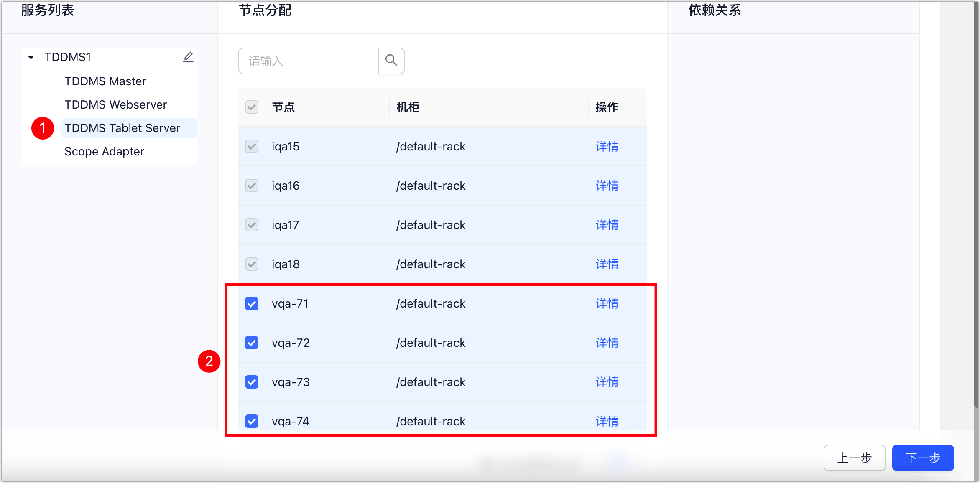The height and width of the screenshot is (483, 980).
Task: Toggle the checkbox for node iqa15
Action: click(252, 146)
